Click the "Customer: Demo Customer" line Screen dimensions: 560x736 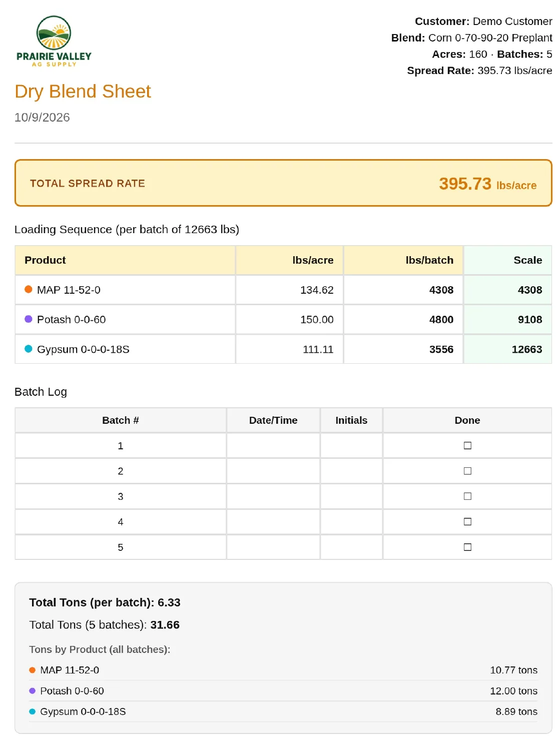click(483, 22)
